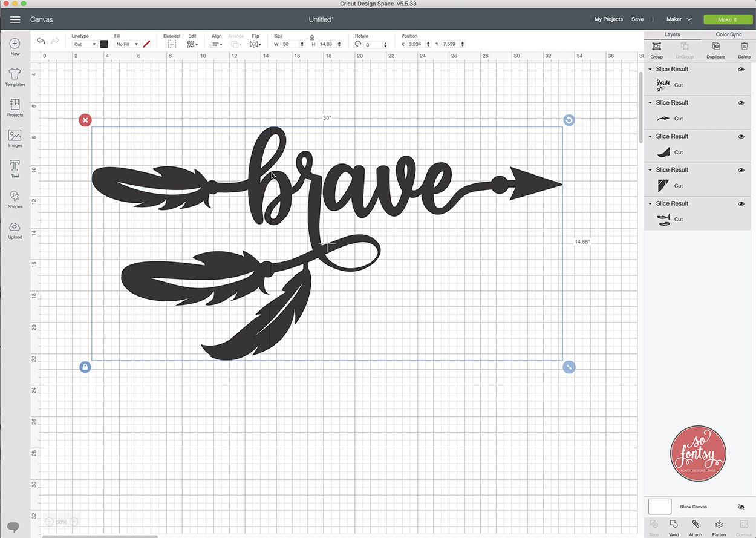Screen dimensions: 756x538
Task: Click the Y position field
Action: point(451,44)
